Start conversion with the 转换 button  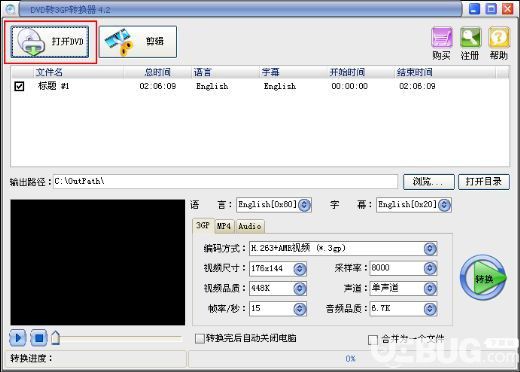[x=483, y=278]
